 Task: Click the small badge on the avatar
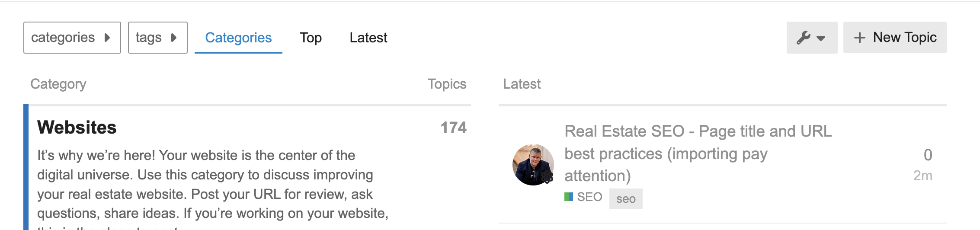pyautogui.click(x=547, y=176)
